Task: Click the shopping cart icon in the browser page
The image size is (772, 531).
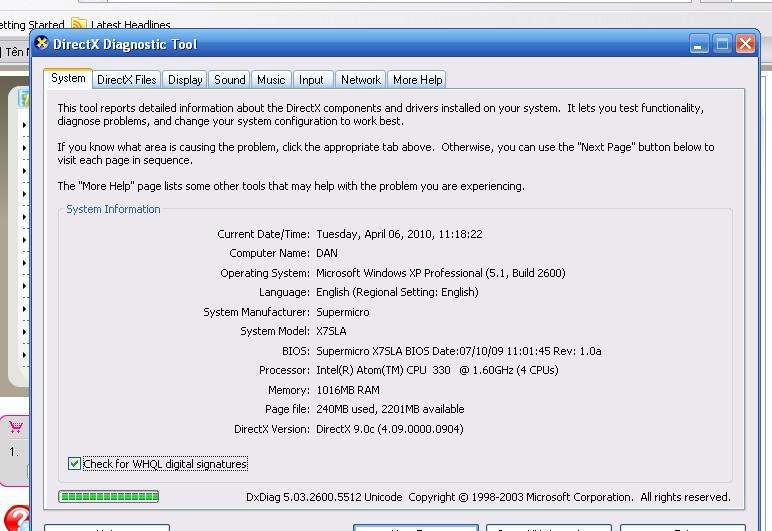Action: point(16,426)
